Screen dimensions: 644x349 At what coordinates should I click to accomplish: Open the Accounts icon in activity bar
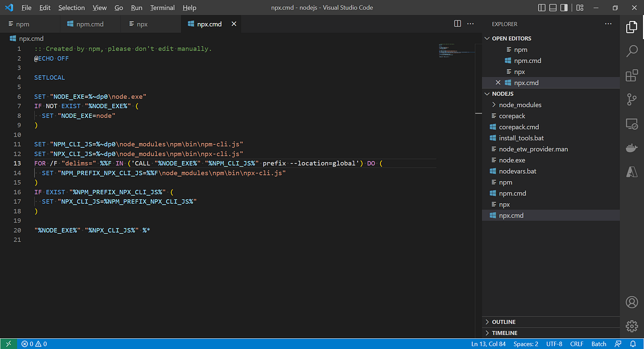[x=631, y=302]
